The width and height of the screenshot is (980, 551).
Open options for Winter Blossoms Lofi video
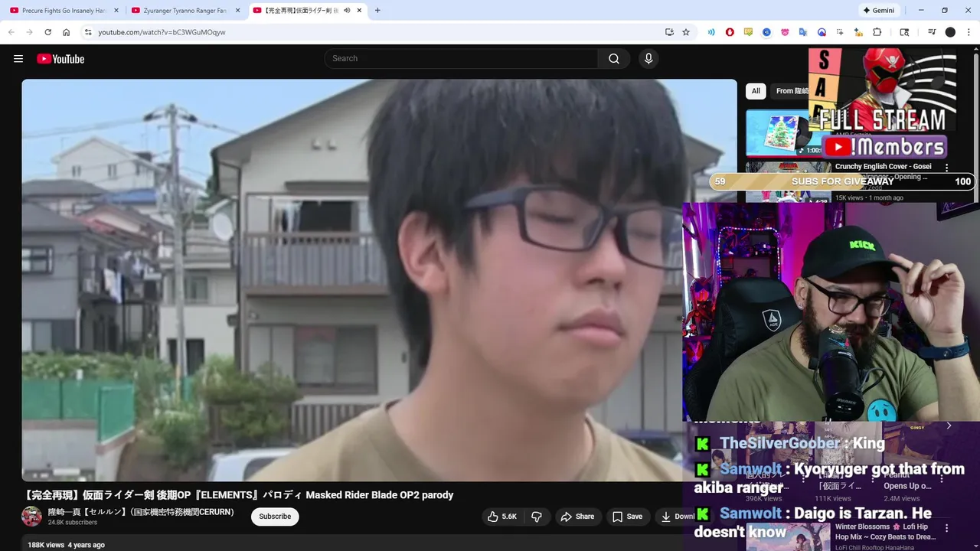pos(946,528)
